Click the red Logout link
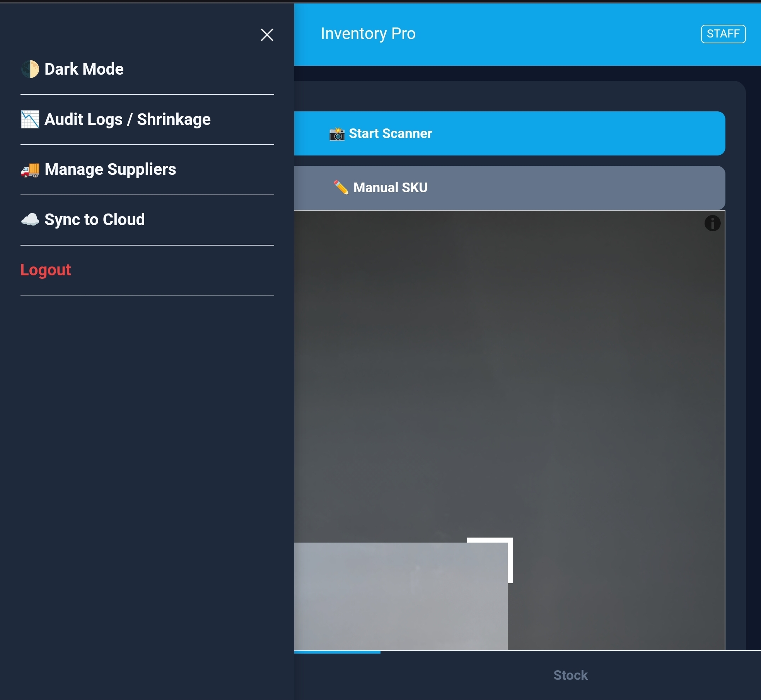 pyautogui.click(x=46, y=270)
